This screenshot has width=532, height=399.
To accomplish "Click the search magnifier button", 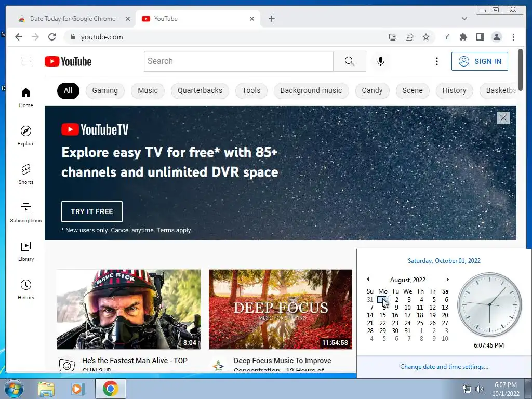I will [x=350, y=61].
